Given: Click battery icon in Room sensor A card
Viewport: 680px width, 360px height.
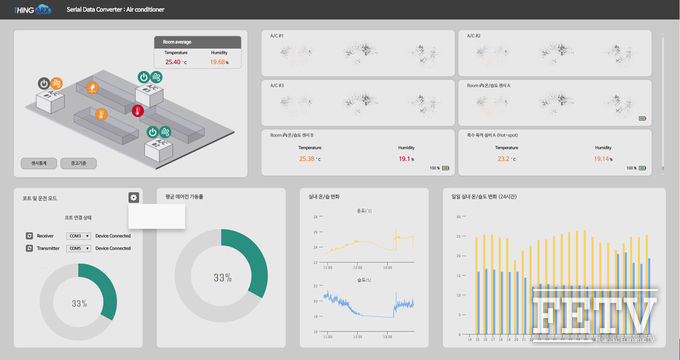Looking at the screenshot, I should 642,118.
